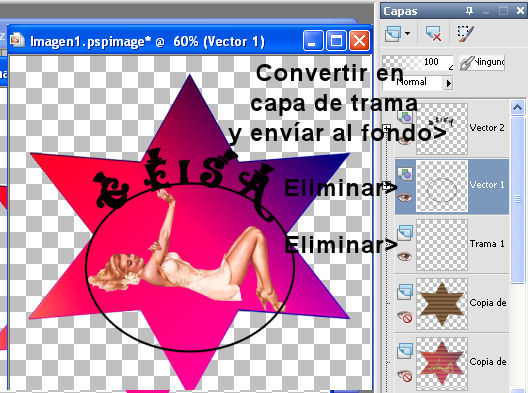Viewport: 528px width, 393px height.
Task: Expand the Vector 2 layer tree
Action: point(386,128)
